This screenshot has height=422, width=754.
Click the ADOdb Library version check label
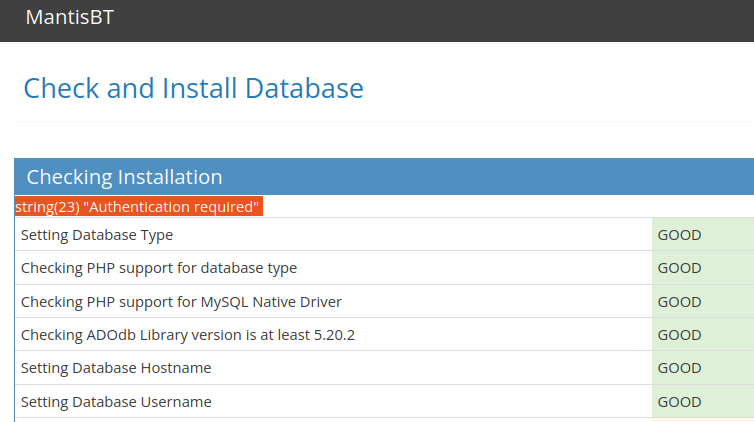(x=188, y=334)
